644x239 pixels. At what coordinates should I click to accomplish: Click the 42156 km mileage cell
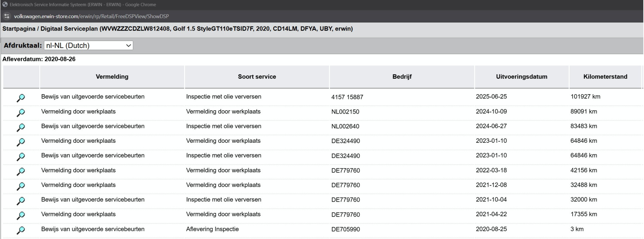584,170
